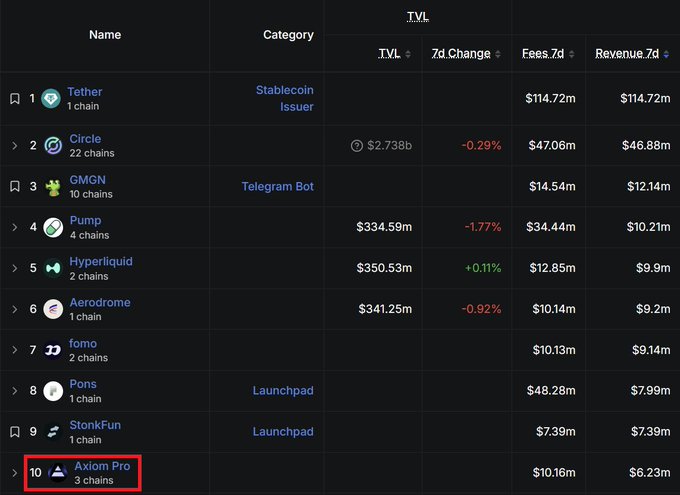Click the Fees 7d column header

(543, 53)
